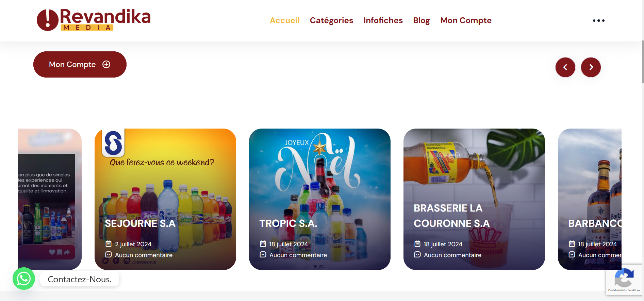Click the Revandika Media logo
Image resolution: width=644 pixels, height=301 pixels.
(x=94, y=20)
